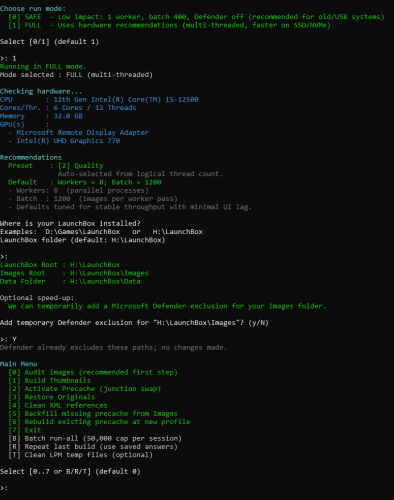The height and width of the screenshot is (500, 394).
Task: Click 'Batch : 1200 (images per worker pass)' line
Action: 93,199
